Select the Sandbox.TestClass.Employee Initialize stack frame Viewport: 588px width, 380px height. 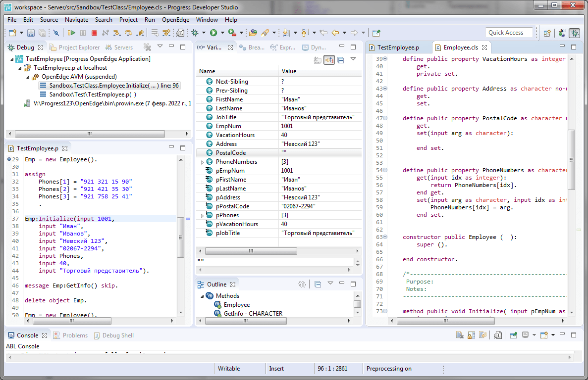110,86
